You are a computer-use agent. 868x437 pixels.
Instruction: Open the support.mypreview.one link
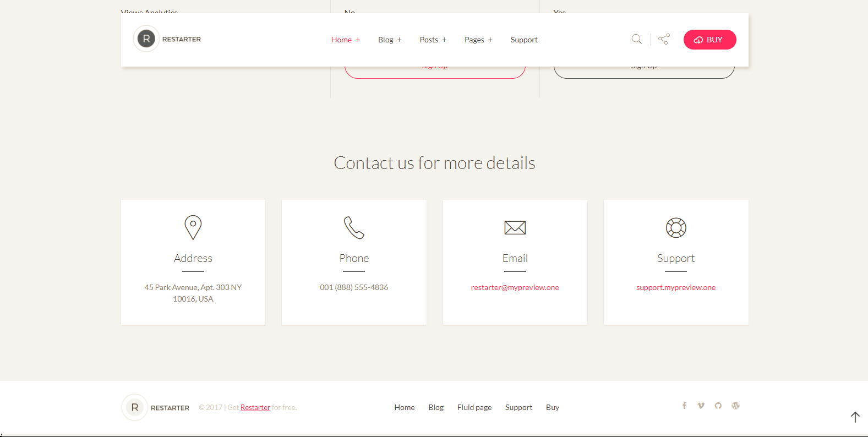click(x=675, y=287)
